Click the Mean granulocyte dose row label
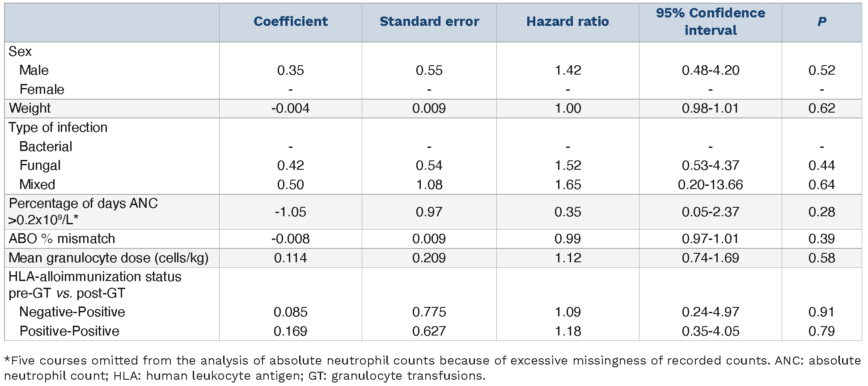 tap(108, 258)
